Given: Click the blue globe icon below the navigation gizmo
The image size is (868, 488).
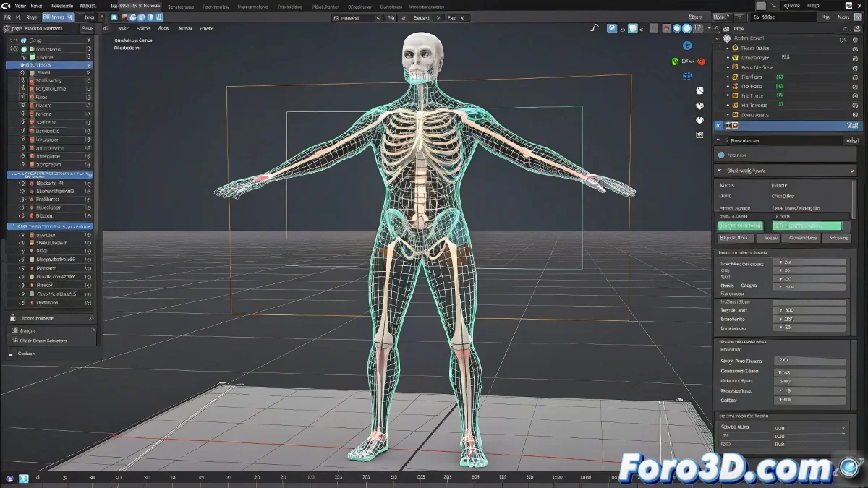Looking at the screenshot, I should [x=687, y=75].
